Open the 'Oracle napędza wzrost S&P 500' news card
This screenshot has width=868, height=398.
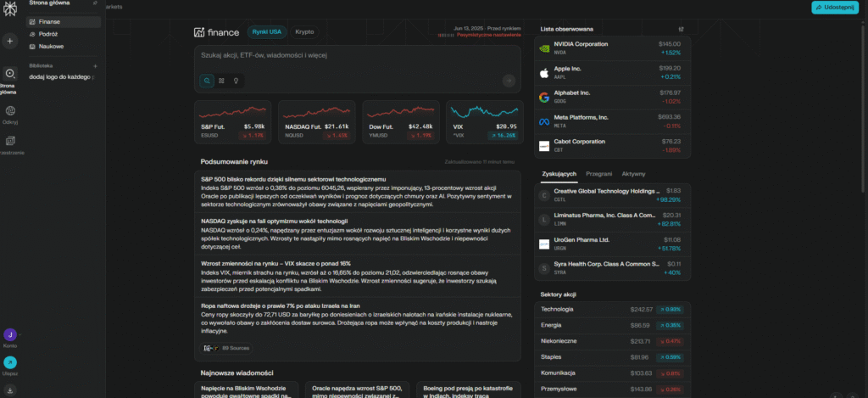358,390
